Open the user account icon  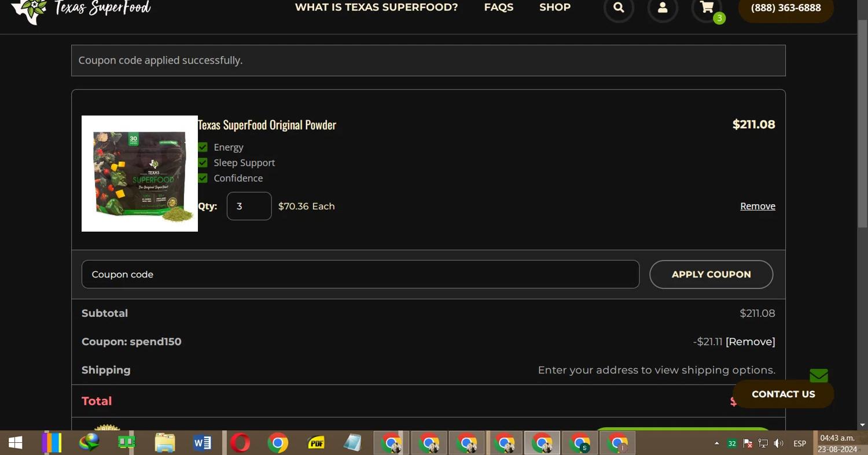tap(663, 8)
